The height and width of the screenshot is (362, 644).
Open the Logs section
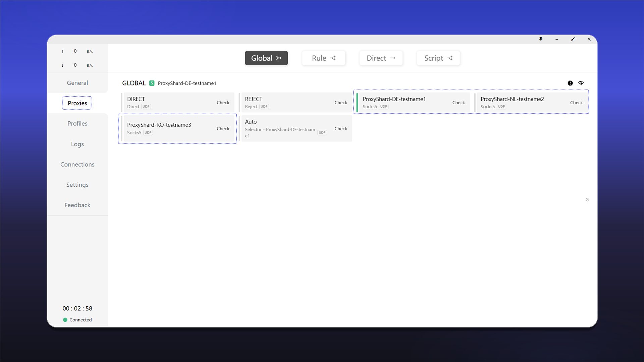coord(77,144)
